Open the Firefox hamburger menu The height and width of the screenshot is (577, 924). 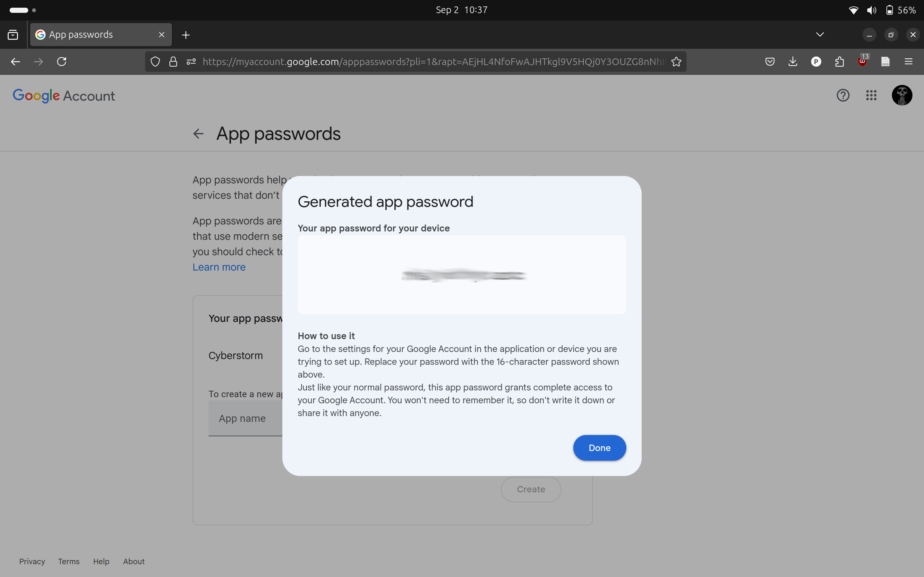point(909,62)
